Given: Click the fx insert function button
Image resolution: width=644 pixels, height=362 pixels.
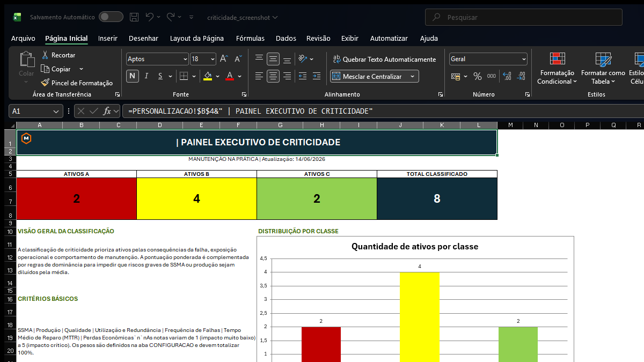Looking at the screenshot, I should click(107, 111).
